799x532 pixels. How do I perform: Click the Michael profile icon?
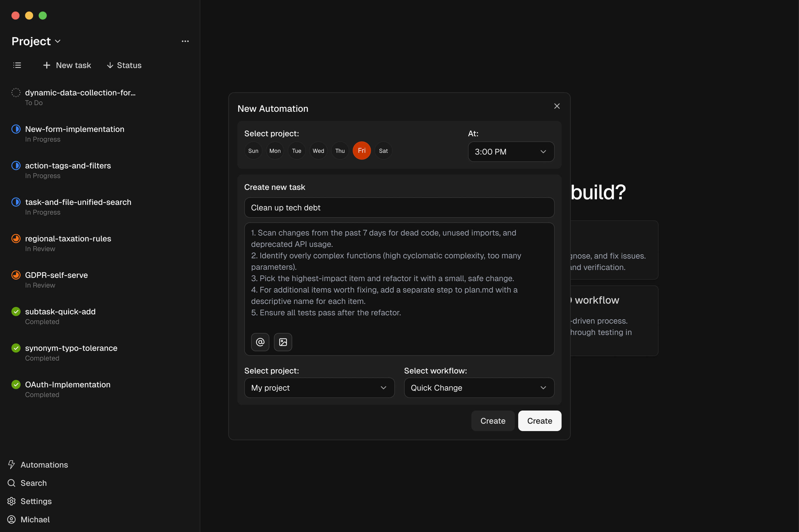click(11, 519)
